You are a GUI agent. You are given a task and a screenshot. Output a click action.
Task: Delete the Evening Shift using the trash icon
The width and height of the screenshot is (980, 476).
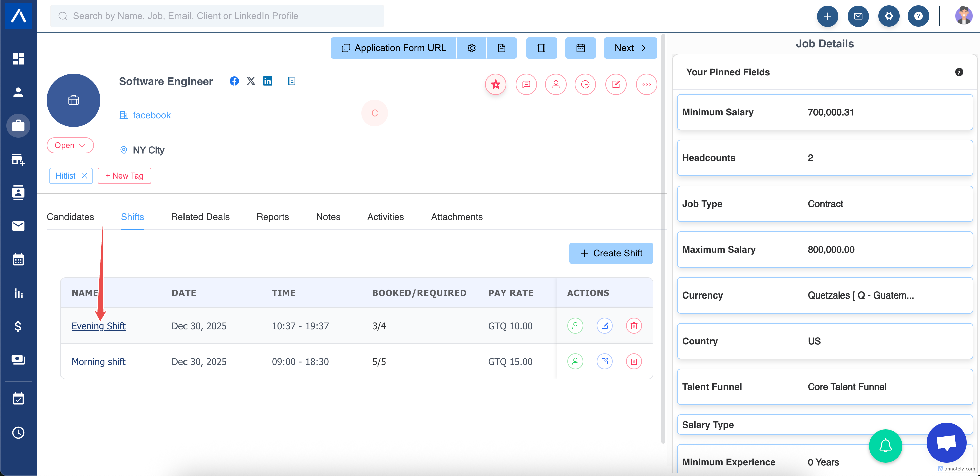633,326
